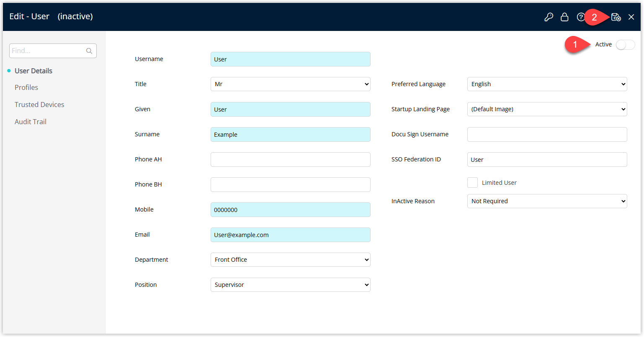Image resolution: width=644 pixels, height=337 pixels.
Task: Click the Save and Exit icon
Action: coord(616,17)
